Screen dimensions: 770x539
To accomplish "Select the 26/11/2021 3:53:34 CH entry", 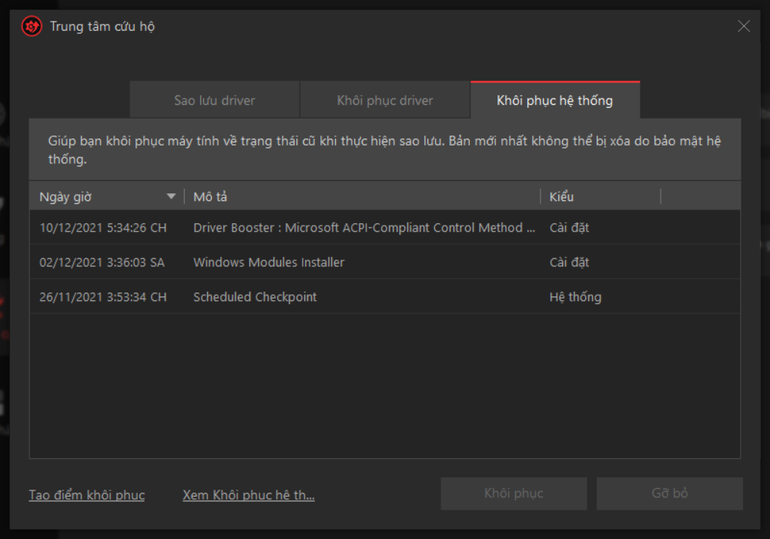I will click(x=385, y=296).
